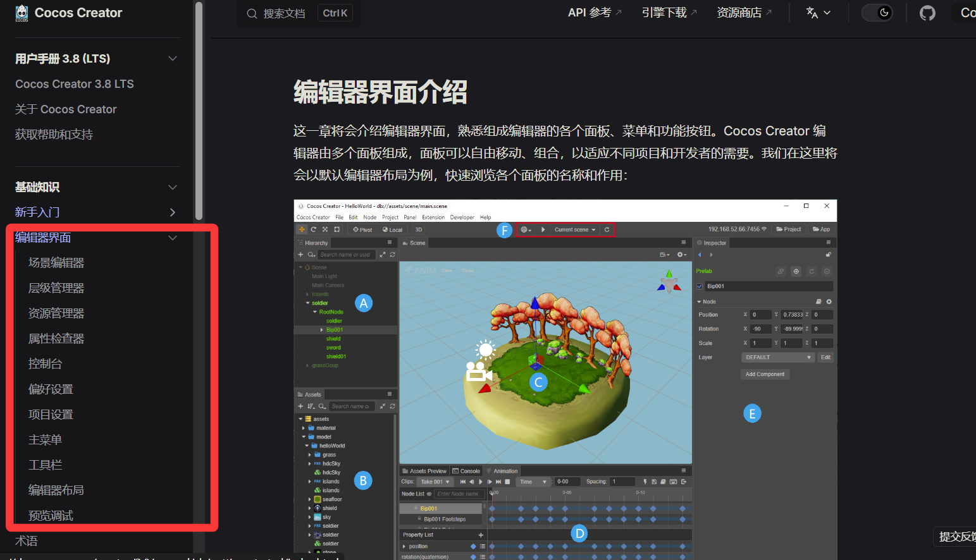Toggle the dark mode switch
976x560 pixels.
(877, 13)
